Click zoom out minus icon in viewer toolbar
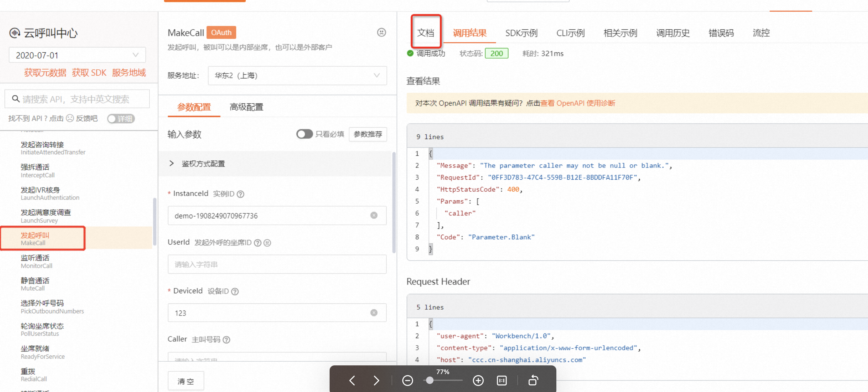868x392 pixels. 407,381
